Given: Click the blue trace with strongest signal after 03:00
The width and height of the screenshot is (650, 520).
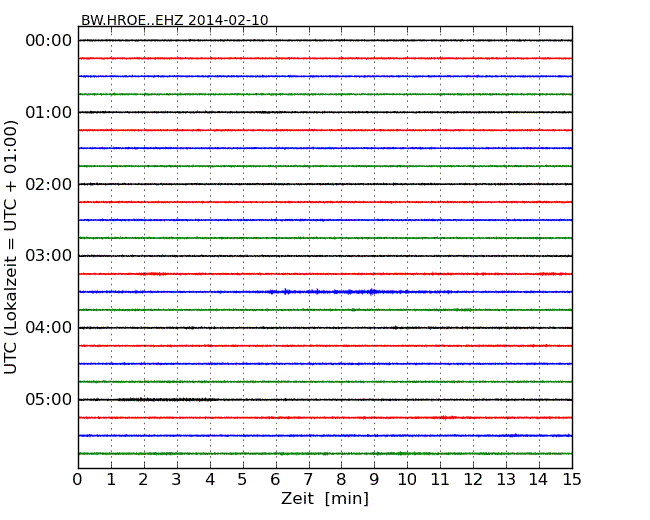Looking at the screenshot, I should pyautogui.click(x=325, y=292).
